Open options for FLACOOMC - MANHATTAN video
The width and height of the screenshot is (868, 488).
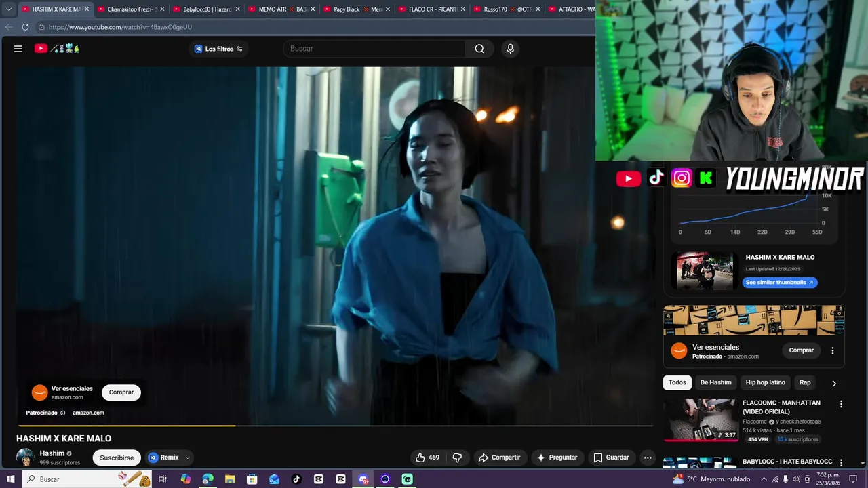[841, 404]
